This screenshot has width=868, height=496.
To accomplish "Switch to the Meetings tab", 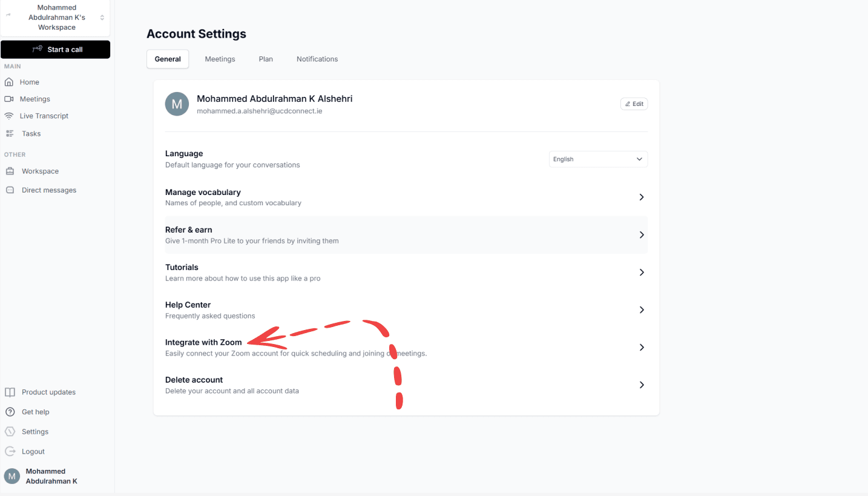I will click(220, 59).
